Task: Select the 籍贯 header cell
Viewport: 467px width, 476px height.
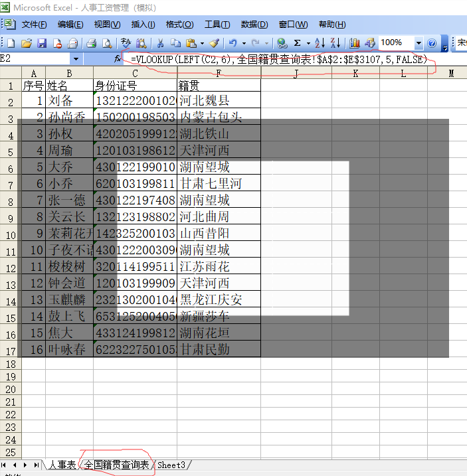Action: [219, 85]
